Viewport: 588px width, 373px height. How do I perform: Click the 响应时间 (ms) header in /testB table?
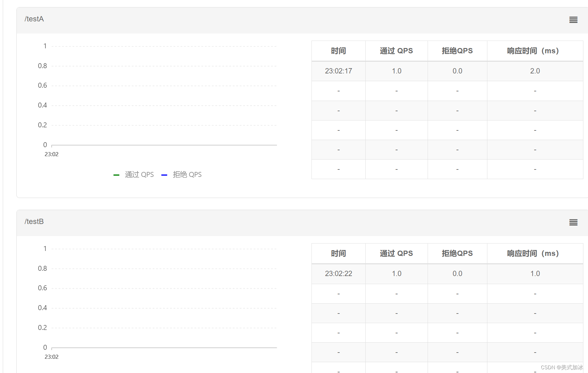535,253
